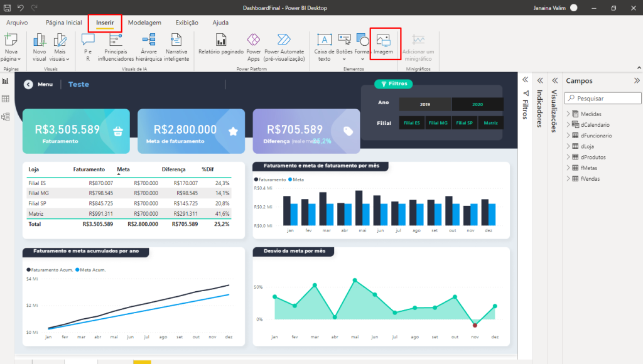Click the Menu back button

(28, 84)
